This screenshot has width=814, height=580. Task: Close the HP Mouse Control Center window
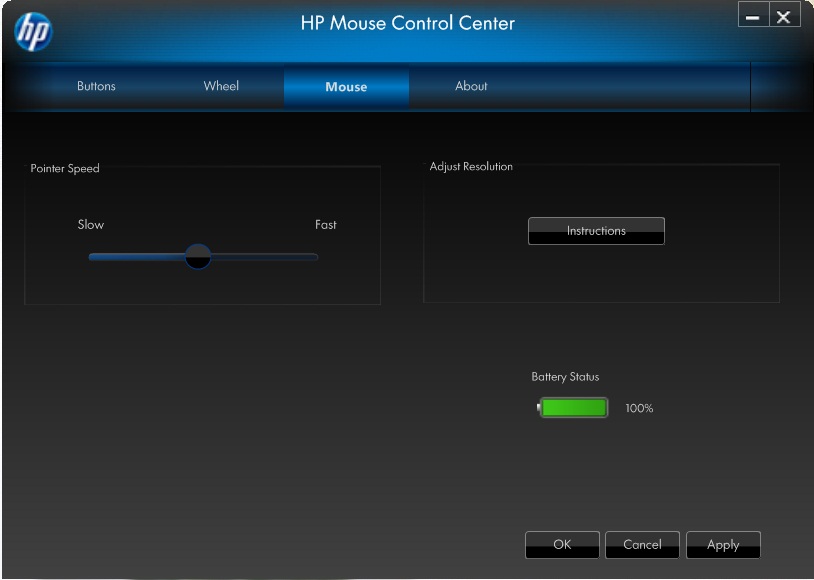pos(784,17)
